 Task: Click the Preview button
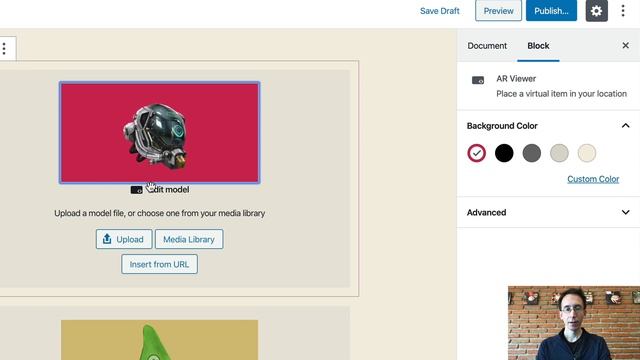498,11
